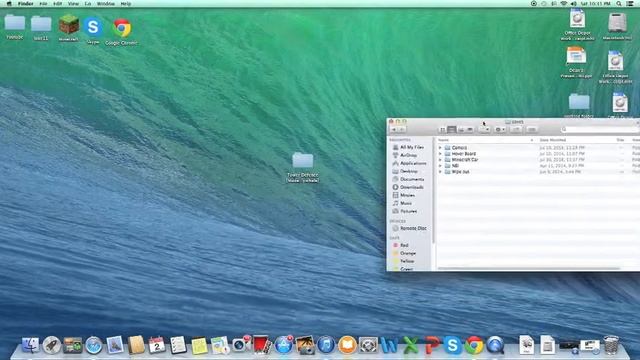The image size is (640, 360).
Task: Open Google Chrome icon in Dock
Action: tap(474, 345)
